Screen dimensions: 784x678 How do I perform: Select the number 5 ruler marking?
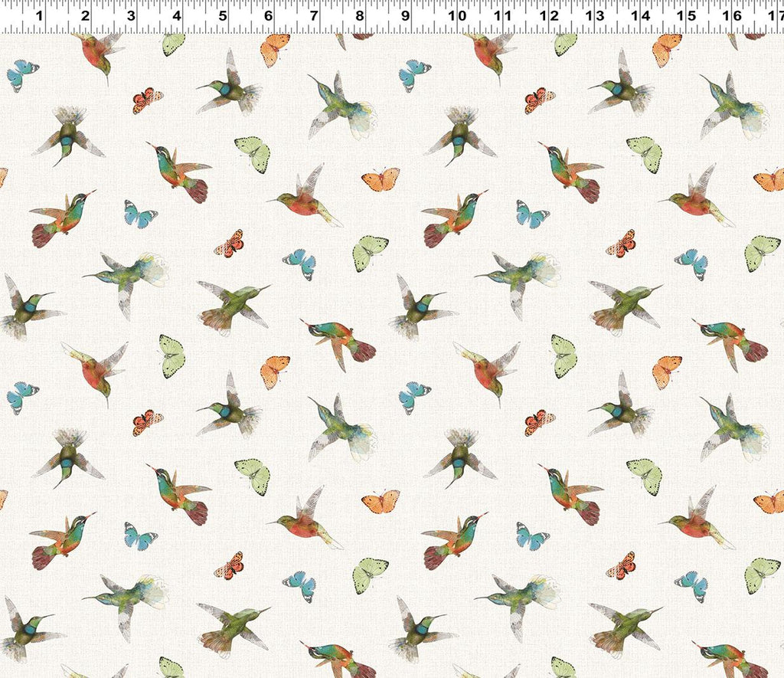point(222,16)
